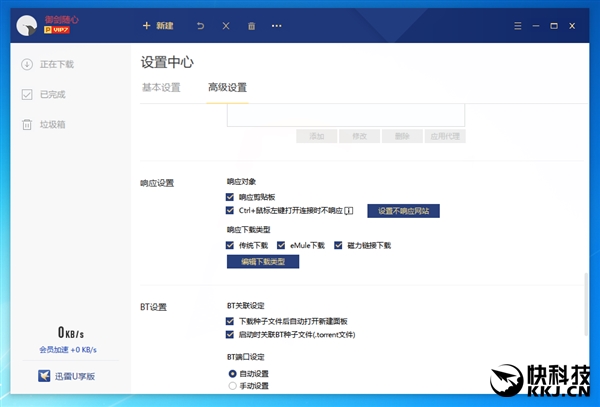Switch to 高级设置 tab

pyautogui.click(x=227, y=88)
